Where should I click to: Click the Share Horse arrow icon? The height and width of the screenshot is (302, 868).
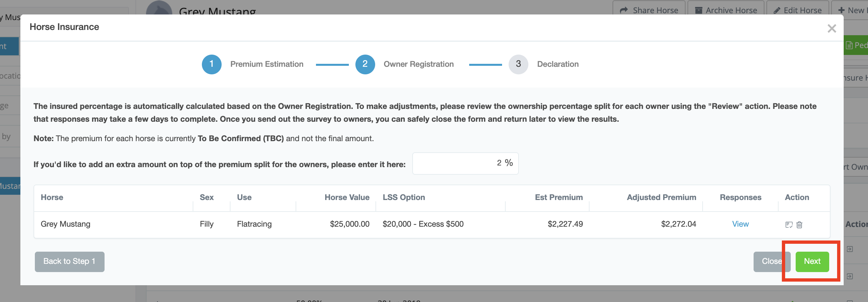624,10
